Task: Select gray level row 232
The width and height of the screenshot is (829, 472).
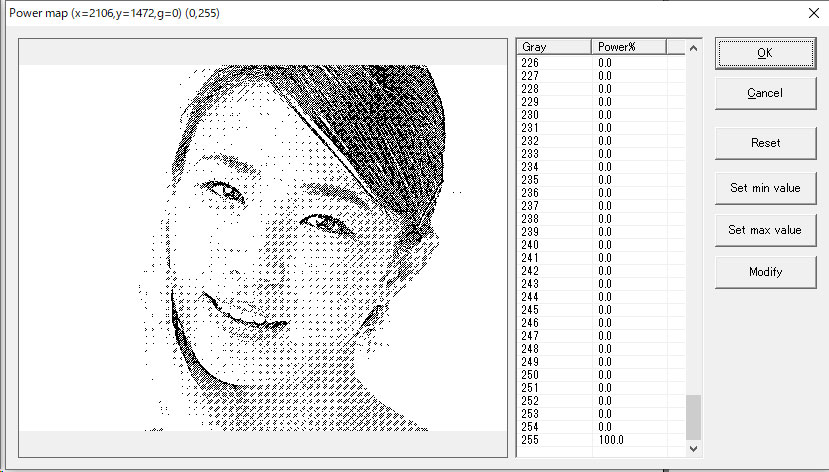Action: 601,141
